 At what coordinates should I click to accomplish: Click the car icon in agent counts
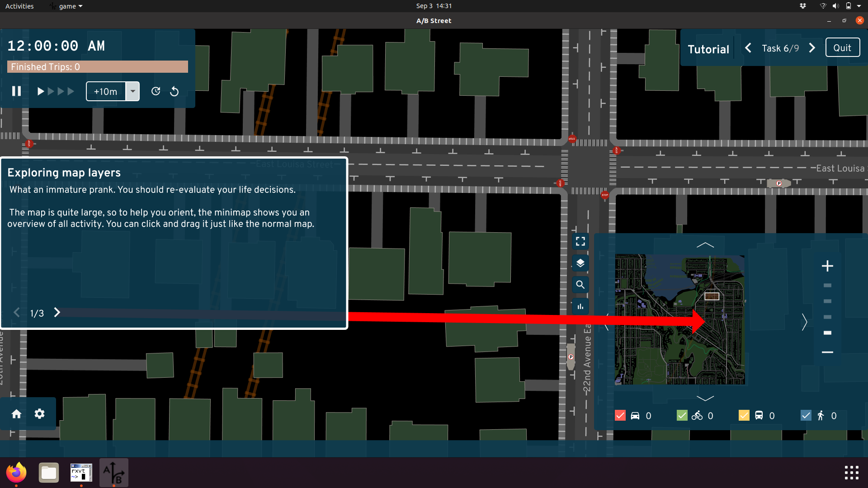click(635, 416)
